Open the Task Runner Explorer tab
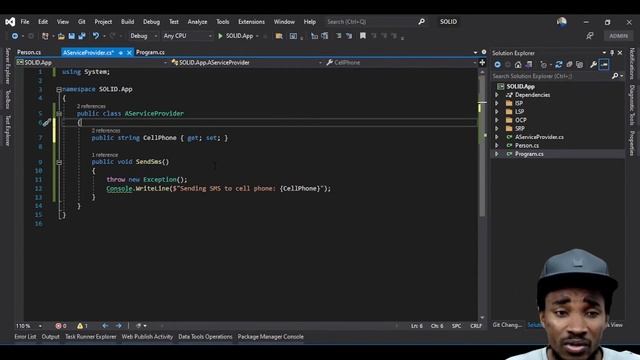The width and height of the screenshot is (640, 360). coord(91,337)
